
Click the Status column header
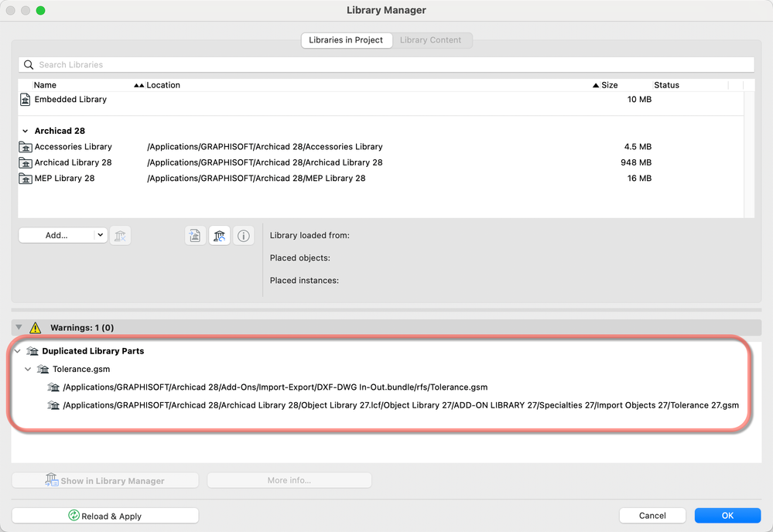(666, 85)
